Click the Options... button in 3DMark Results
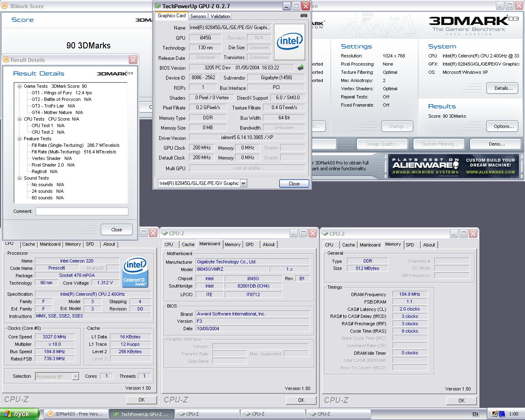Viewport: 525px width, 420px height. (503, 126)
